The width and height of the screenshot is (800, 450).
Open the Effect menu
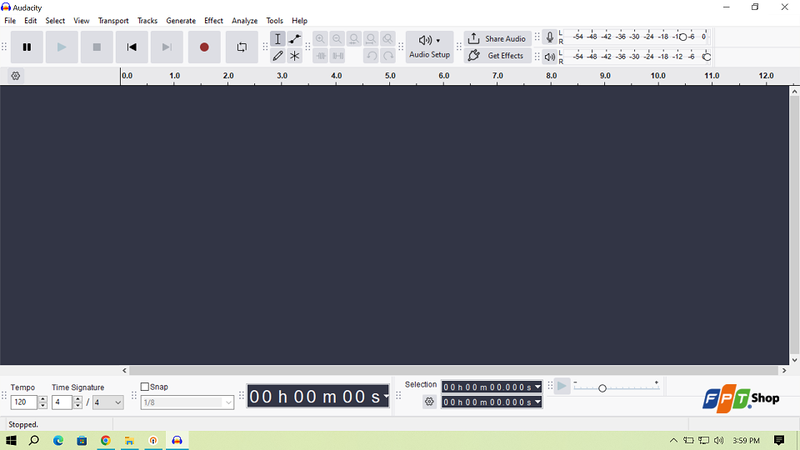[x=214, y=21]
